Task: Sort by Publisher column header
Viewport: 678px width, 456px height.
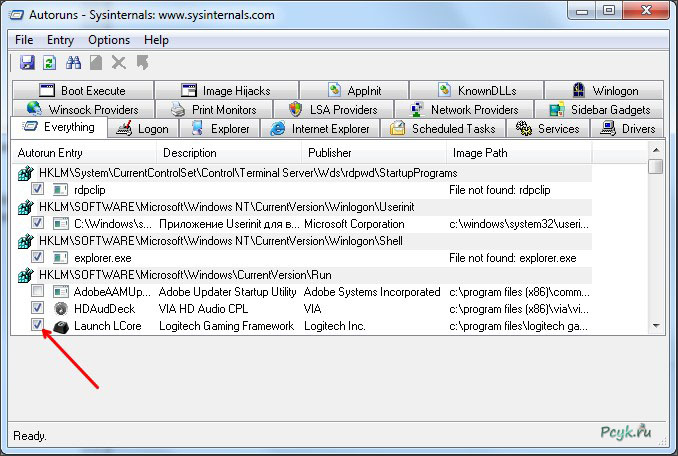Action: (x=374, y=153)
